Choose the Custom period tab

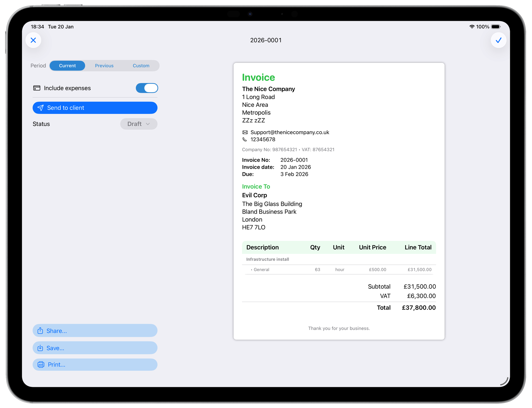pyautogui.click(x=141, y=66)
